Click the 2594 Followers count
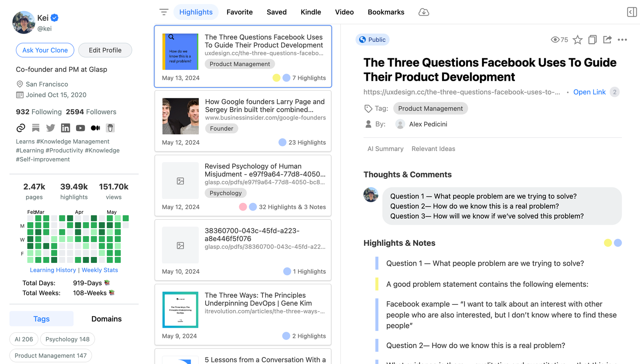Screen dimensions: 640x364 (x=91, y=112)
